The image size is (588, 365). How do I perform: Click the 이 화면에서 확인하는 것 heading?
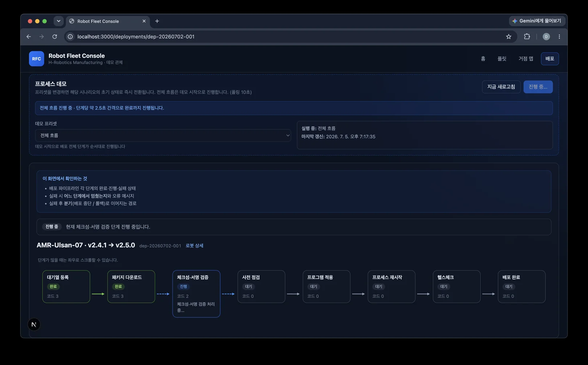[65, 179]
